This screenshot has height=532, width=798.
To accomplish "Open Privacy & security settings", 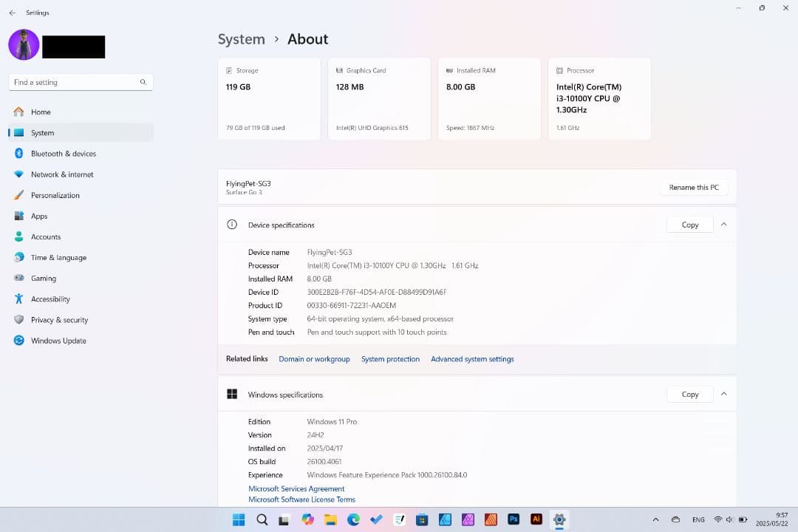I will [81, 320].
